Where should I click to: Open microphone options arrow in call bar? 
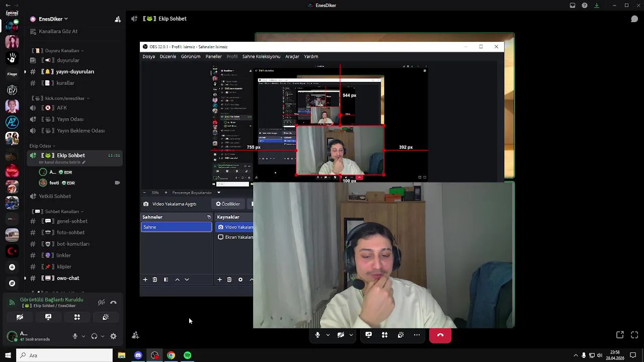coord(328,335)
